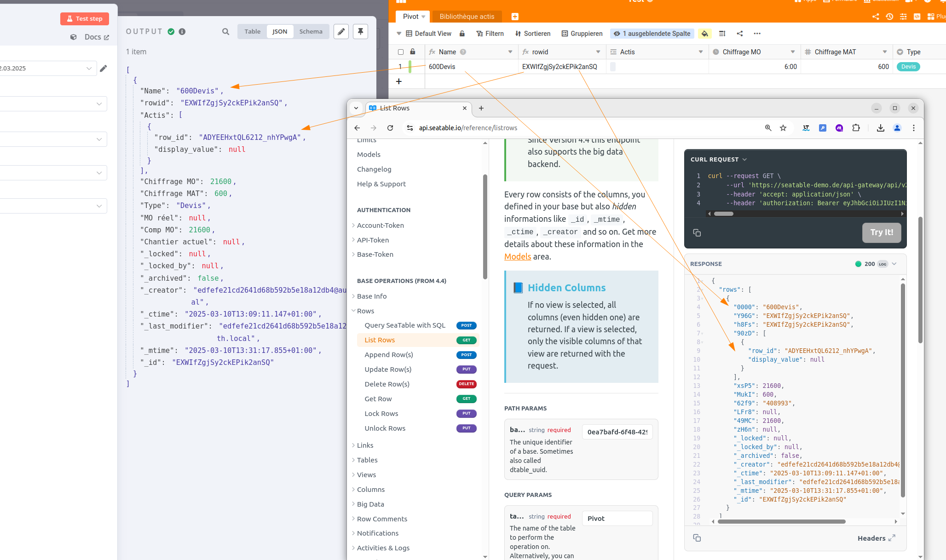
Task: Search the output with magnifier icon
Action: click(225, 31)
